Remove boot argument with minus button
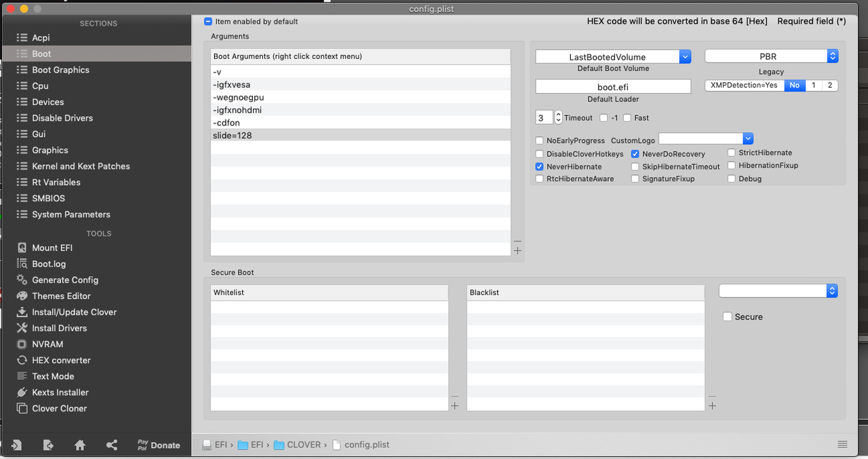The image size is (868, 459). [517, 241]
